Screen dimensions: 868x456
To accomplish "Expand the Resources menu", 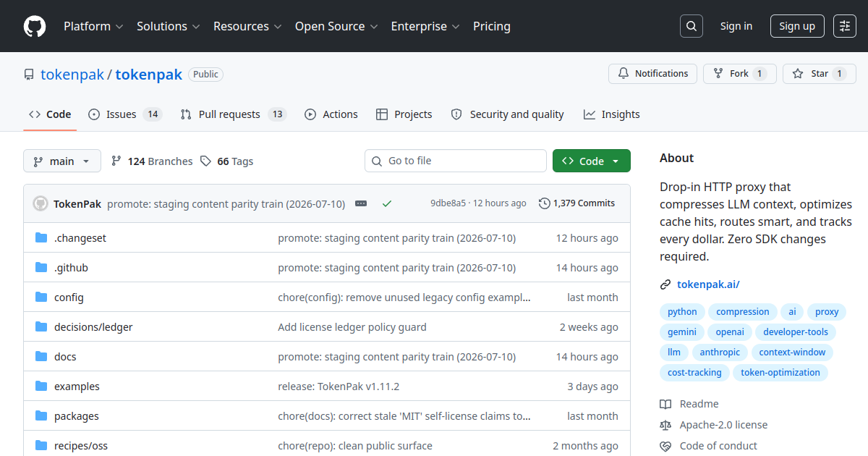I will point(247,26).
